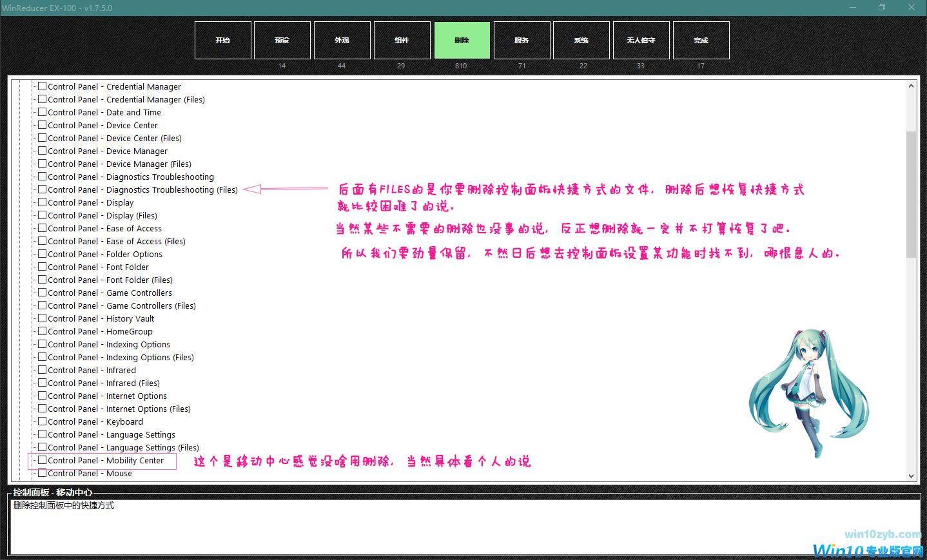The image size is (927, 560).
Task: Click the Control Panel - History Vault item
Action: pos(101,318)
